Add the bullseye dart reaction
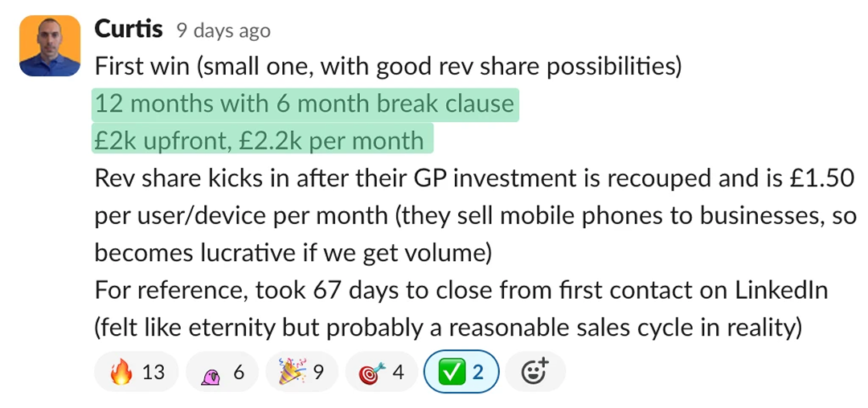This screenshot has height=408, width=868. tap(382, 373)
